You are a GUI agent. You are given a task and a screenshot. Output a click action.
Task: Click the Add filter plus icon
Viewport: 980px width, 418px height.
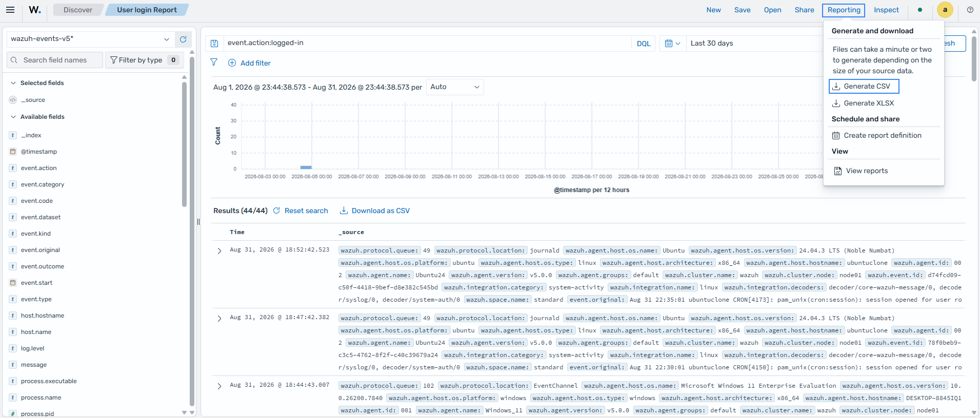(232, 63)
